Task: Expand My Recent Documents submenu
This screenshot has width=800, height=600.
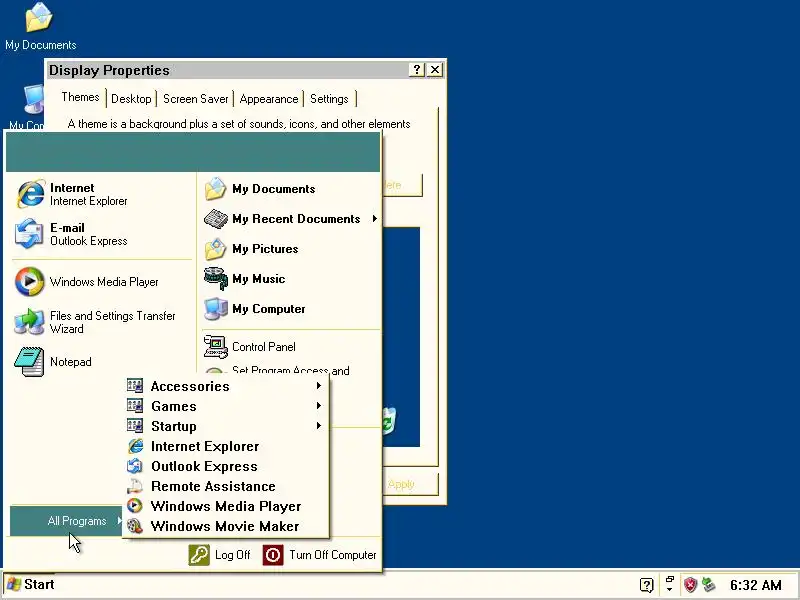Action: pyautogui.click(x=291, y=219)
